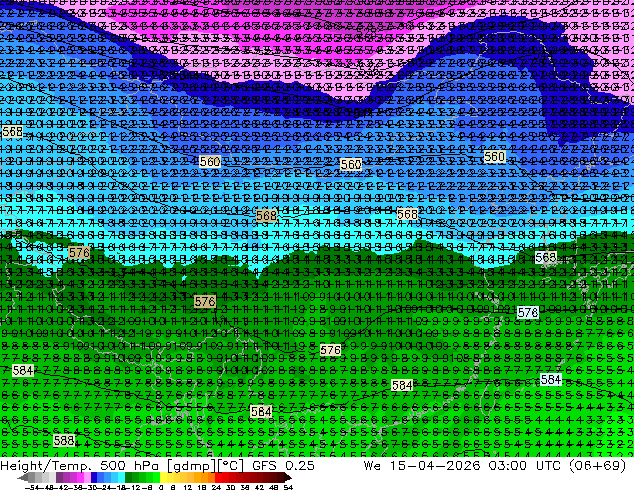Select the dark navy blue legend swatch
This screenshot has width=634, height=490.
(94, 478)
